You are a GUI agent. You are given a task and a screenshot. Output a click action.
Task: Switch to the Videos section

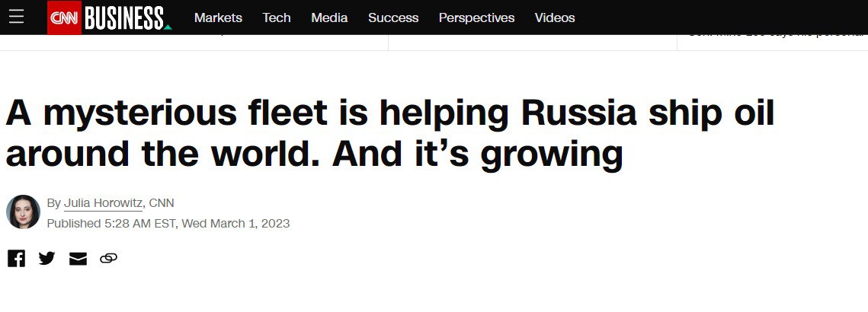click(x=555, y=18)
